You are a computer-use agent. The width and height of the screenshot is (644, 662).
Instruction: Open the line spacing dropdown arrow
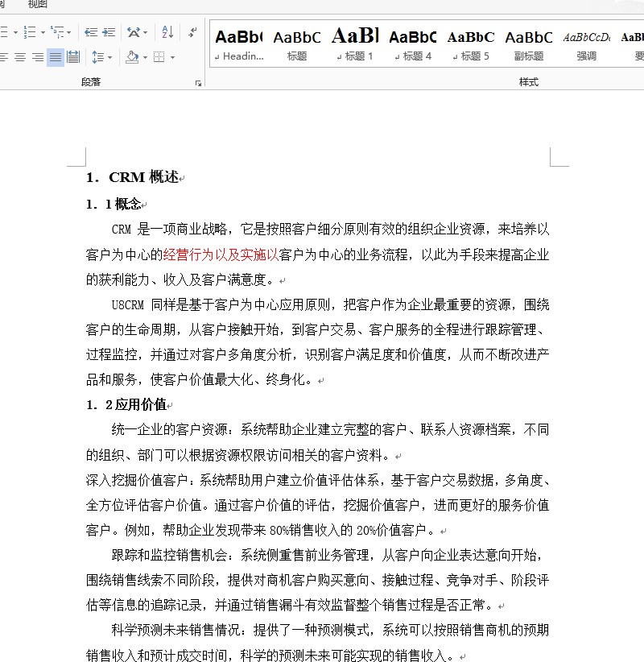[109, 57]
